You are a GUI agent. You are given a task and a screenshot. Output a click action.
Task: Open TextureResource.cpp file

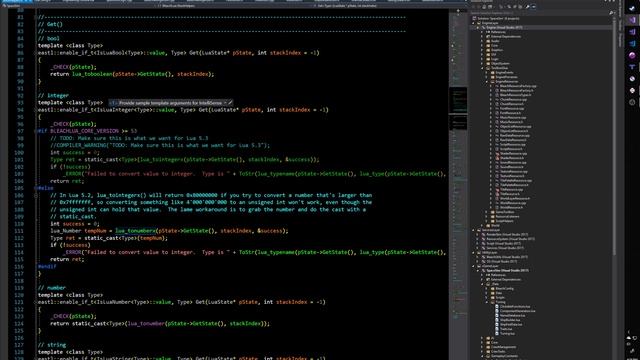(515, 171)
